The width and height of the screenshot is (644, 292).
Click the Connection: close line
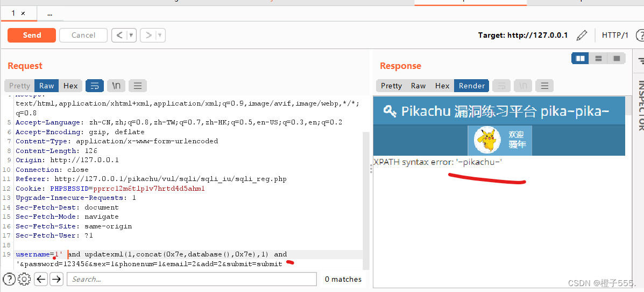[52, 170]
